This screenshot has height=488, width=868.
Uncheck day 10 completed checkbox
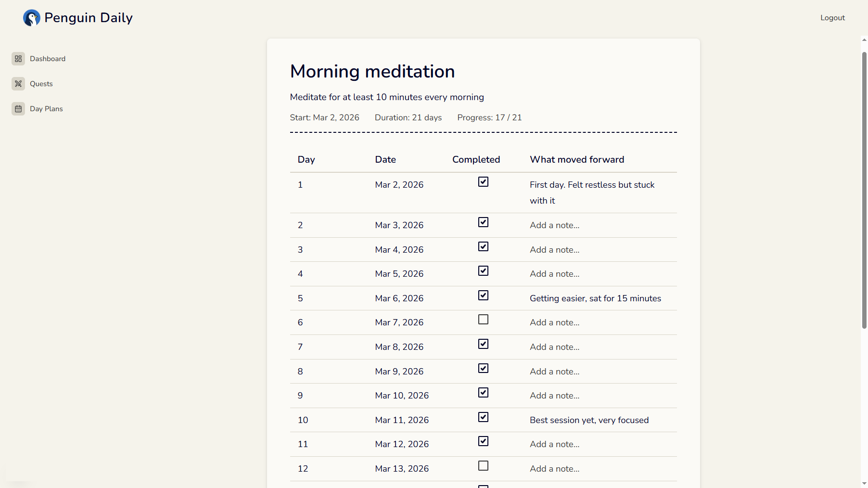[483, 417]
